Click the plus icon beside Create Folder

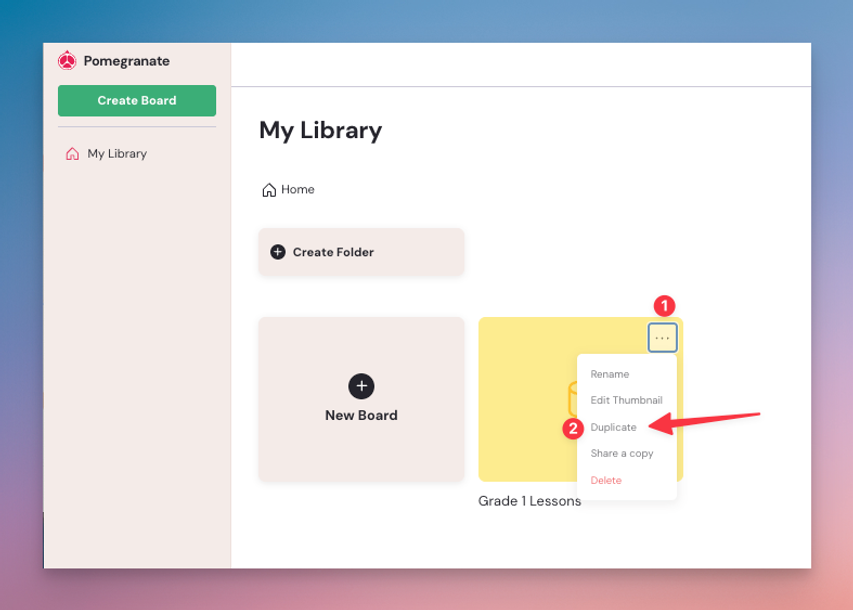(x=278, y=252)
